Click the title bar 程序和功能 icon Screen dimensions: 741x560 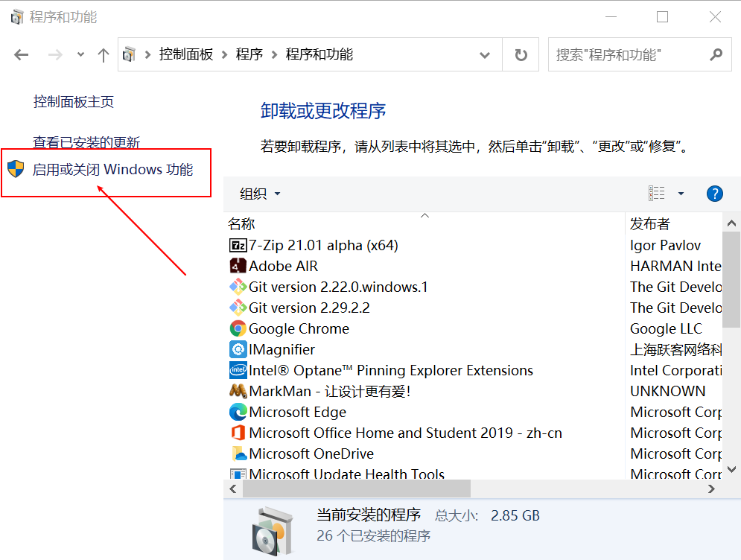pos(17,17)
